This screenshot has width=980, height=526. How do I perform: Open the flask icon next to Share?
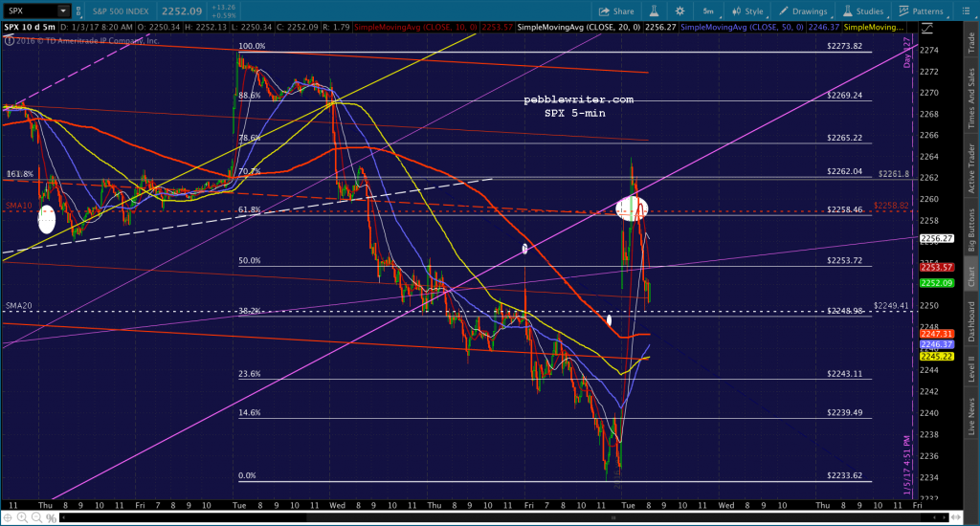tap(654, 11)
